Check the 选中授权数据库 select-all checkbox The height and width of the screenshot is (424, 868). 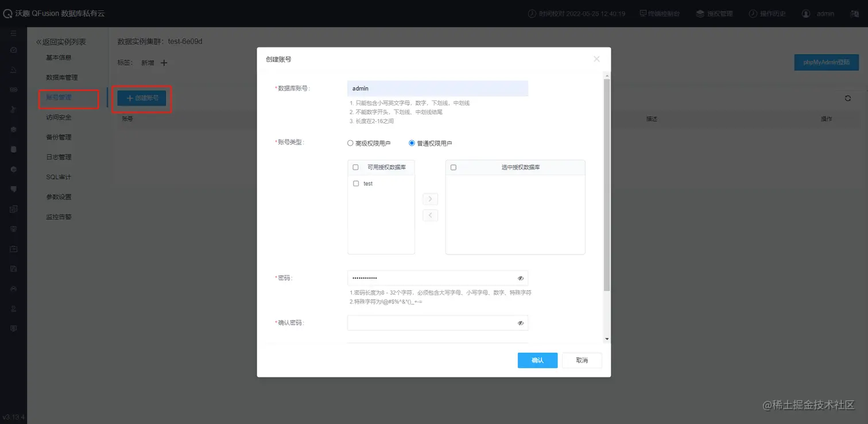tap(454, 167)
